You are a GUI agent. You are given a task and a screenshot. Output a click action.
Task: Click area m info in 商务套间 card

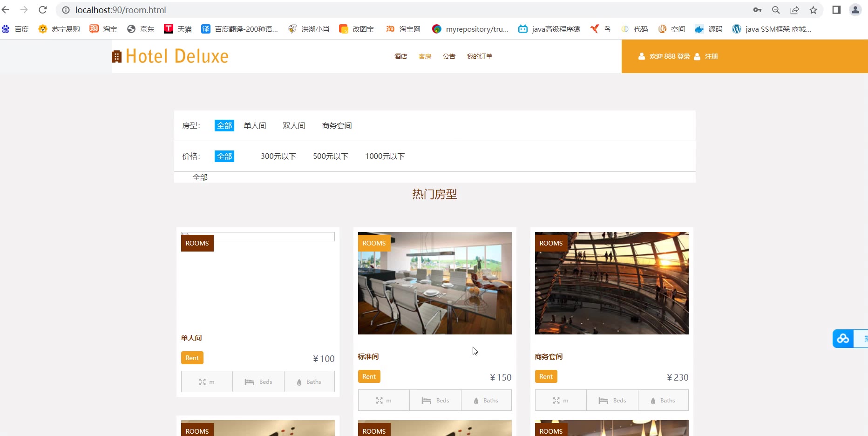coord(561,400)
